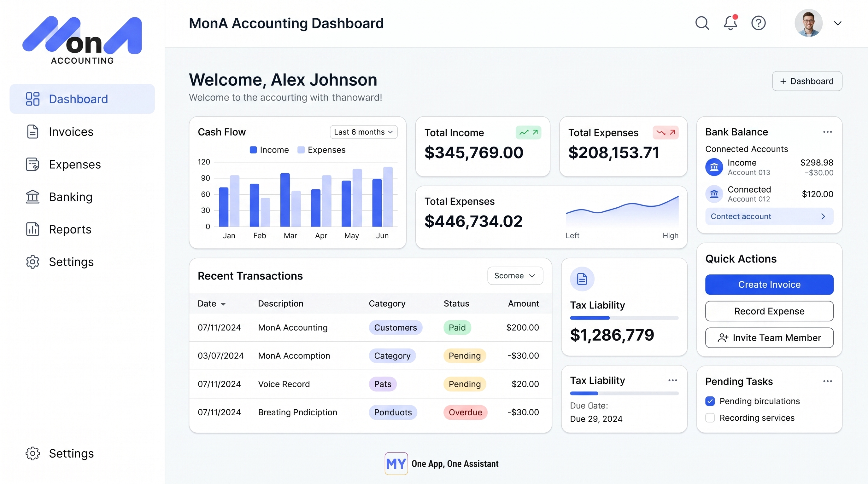Uncheck Pending birculations task

pyautogui.click(x=710, y=401)
